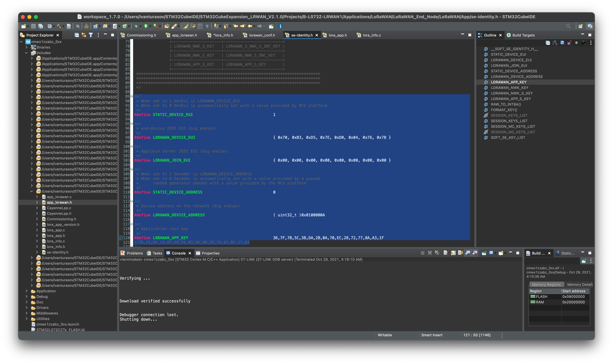Fold comment block at line 89
The width and height of the screenshot is (613, 364).
(x=132, y=96)
